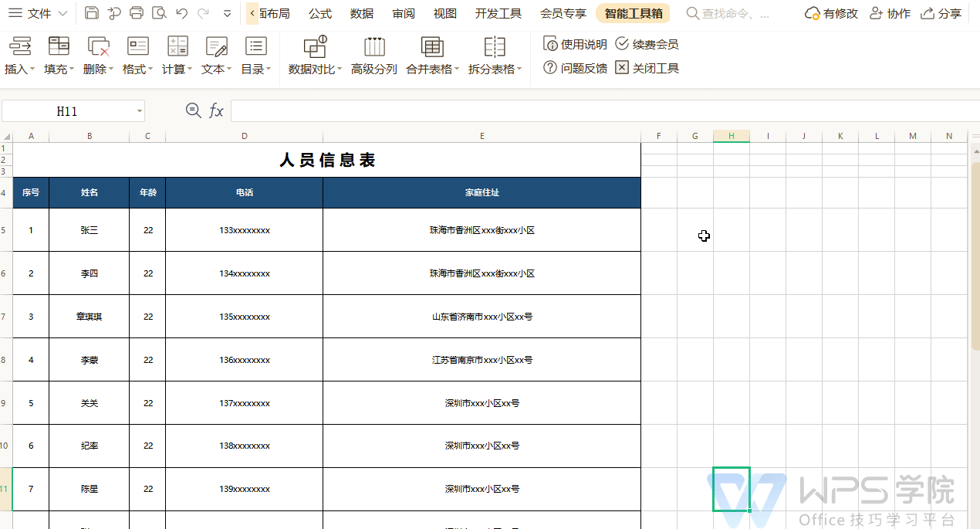This screenshot has height=529, width=980.
Task: Click the 目录 (Directory) tool icon
Action: (x=255, y=46)
